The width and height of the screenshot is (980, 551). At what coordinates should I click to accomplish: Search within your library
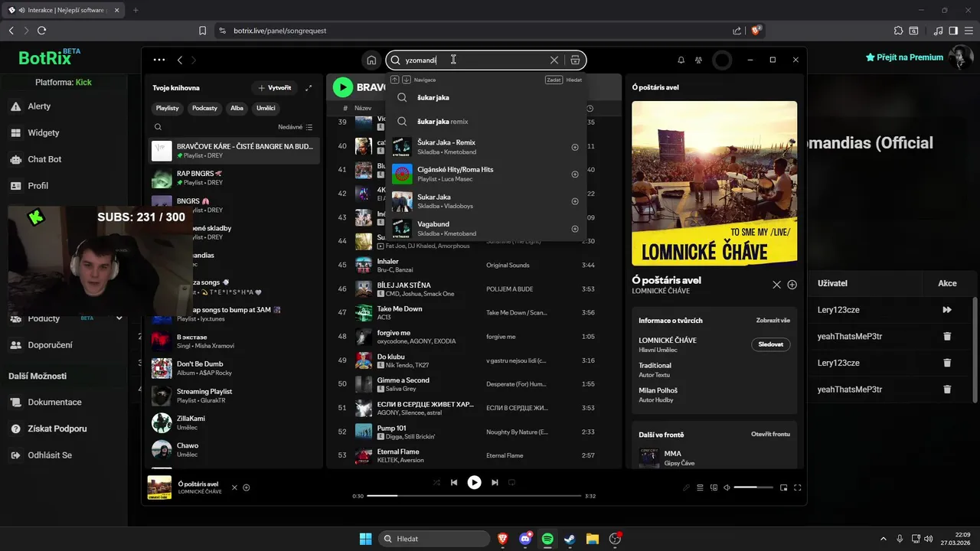(158, 127)
